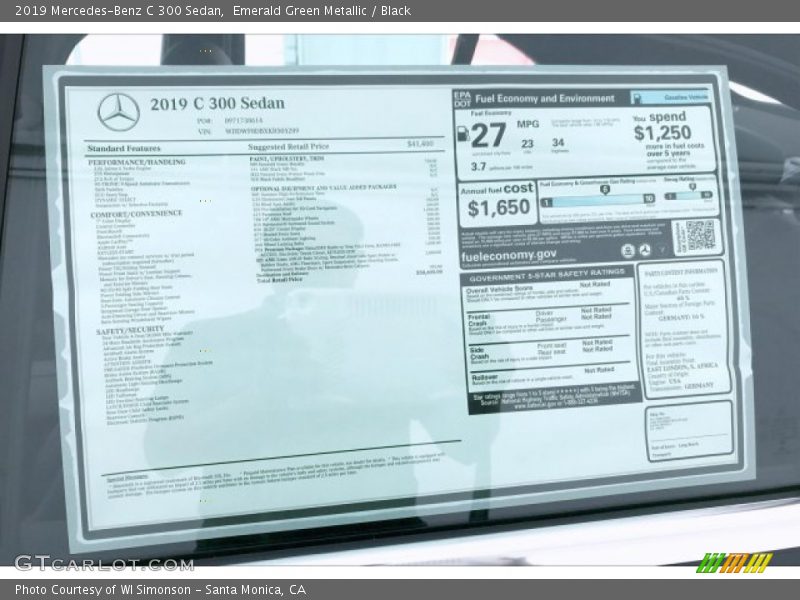
Task: Click the 'Gasoline Vehicle' label
Action: click(x=686, y=97)
